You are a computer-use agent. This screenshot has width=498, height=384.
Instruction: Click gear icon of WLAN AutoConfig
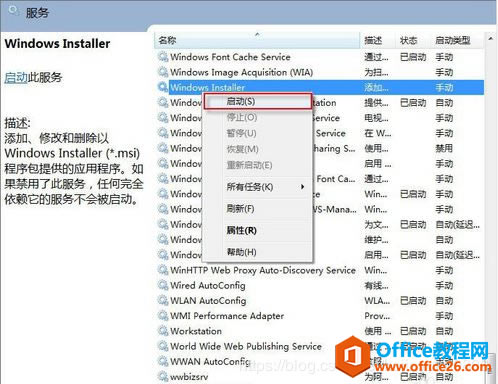(163, 301)
